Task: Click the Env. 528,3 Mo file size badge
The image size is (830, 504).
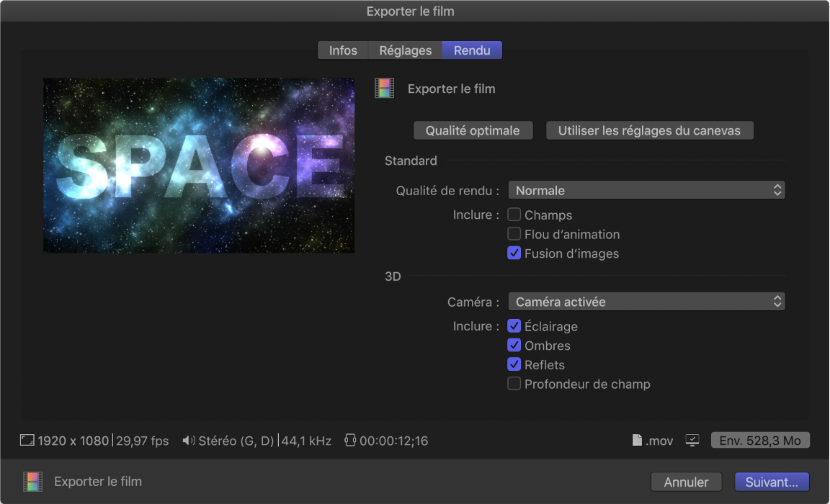Action: (x=760, y=440)
